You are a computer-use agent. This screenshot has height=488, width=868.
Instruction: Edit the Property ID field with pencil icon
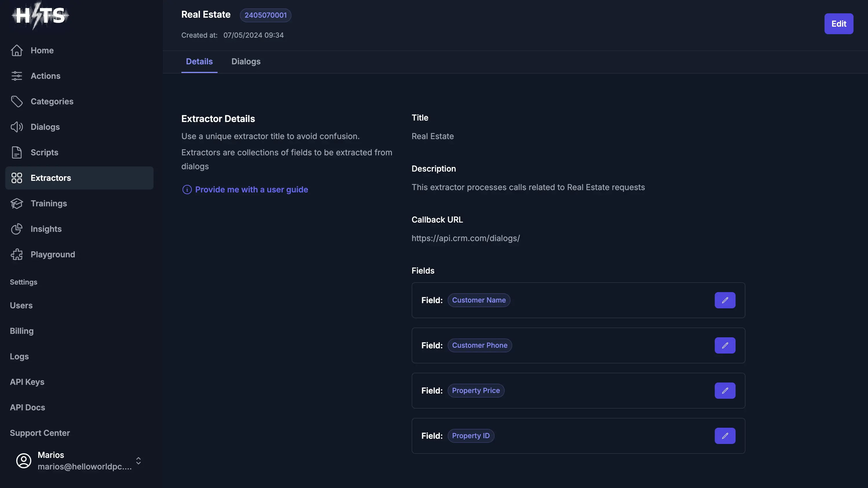point(725,436)
